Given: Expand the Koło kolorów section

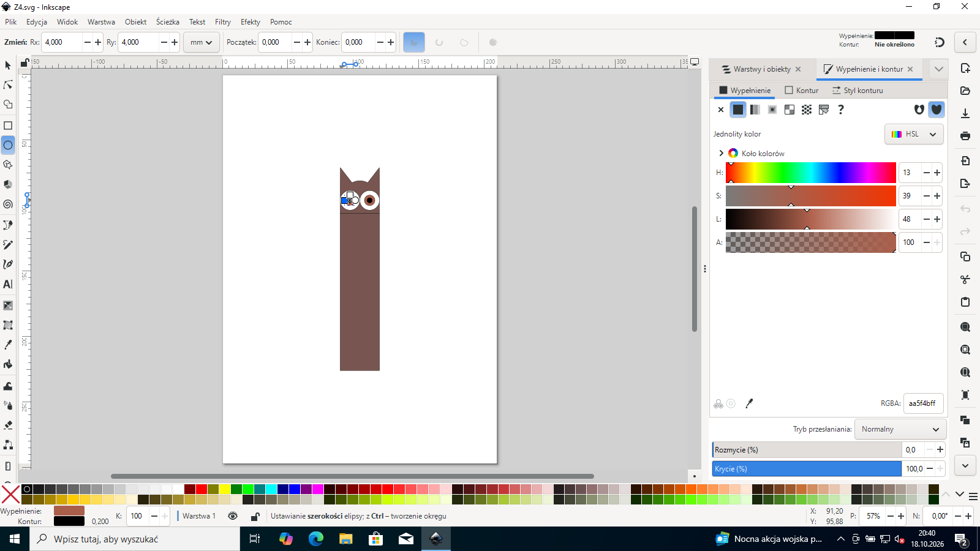Looking at the screenshot, I should [x=721, y=153].
